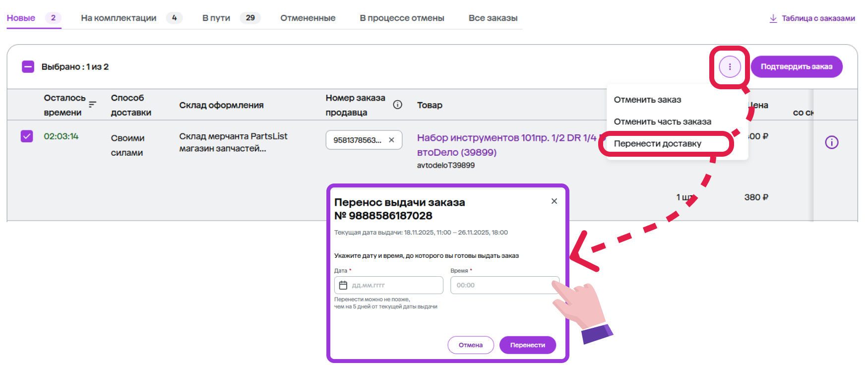The height and width of the screenshot is (365, 868).
Task: Click the Отмена button in dialog
Action: [x=470, y=345]
